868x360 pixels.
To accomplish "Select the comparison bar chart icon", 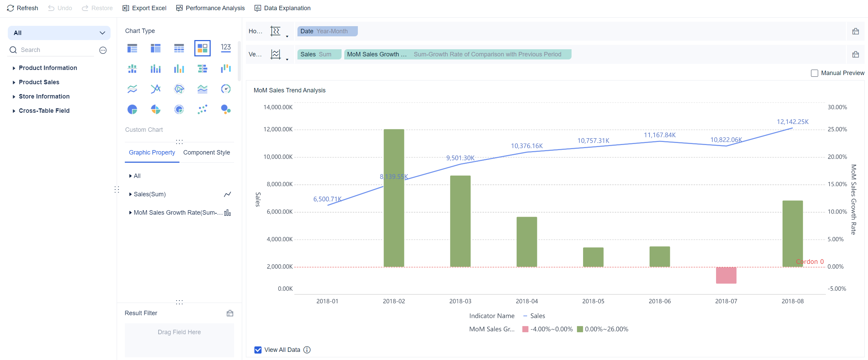I will coord(202,69).
